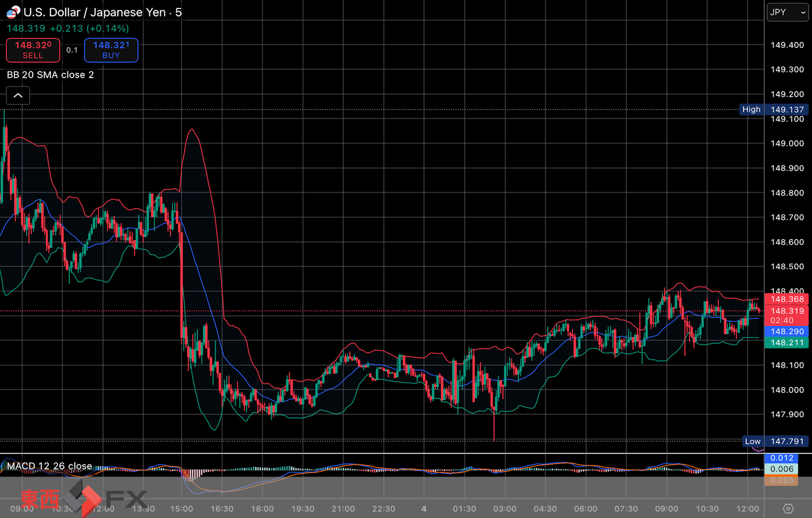Click the blue 0.012 MACD value tag

[782, 458]
